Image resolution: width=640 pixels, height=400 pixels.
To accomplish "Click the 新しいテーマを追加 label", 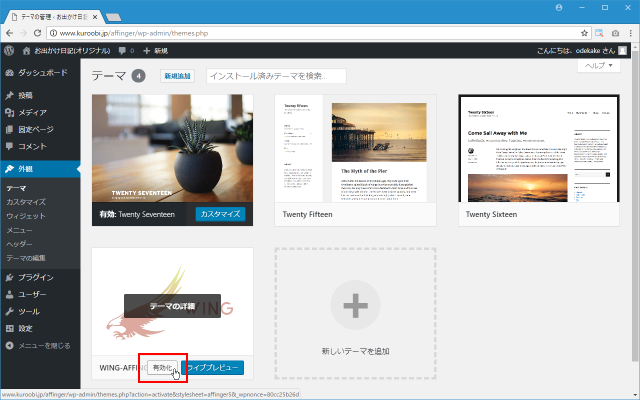I will [x=355, y=351].
